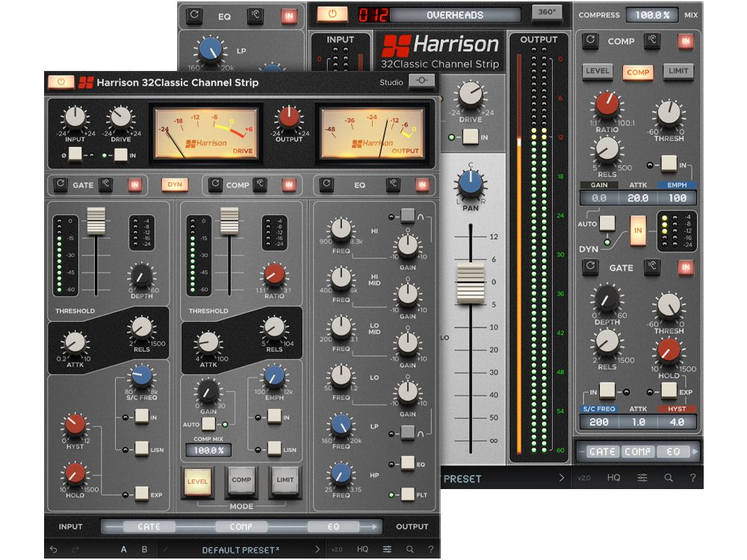Click the GATE listen ear icon in front window

point(105,184)
